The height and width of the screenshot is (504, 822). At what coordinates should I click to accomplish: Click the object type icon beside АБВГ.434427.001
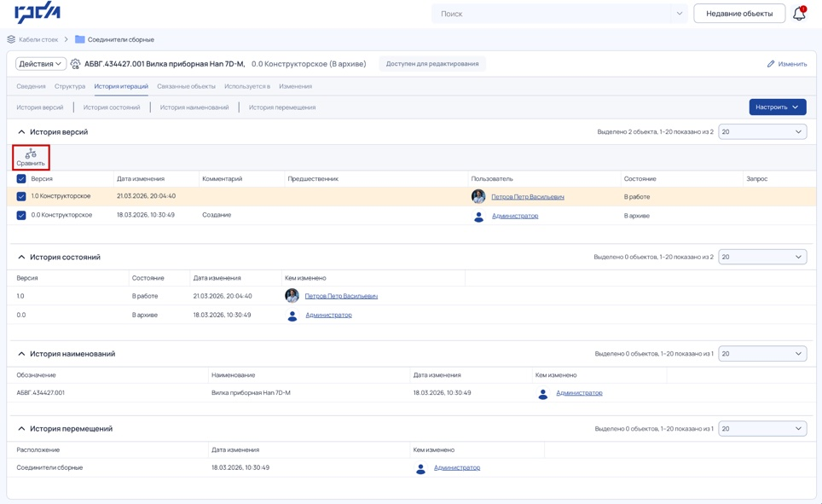point(76,64)
